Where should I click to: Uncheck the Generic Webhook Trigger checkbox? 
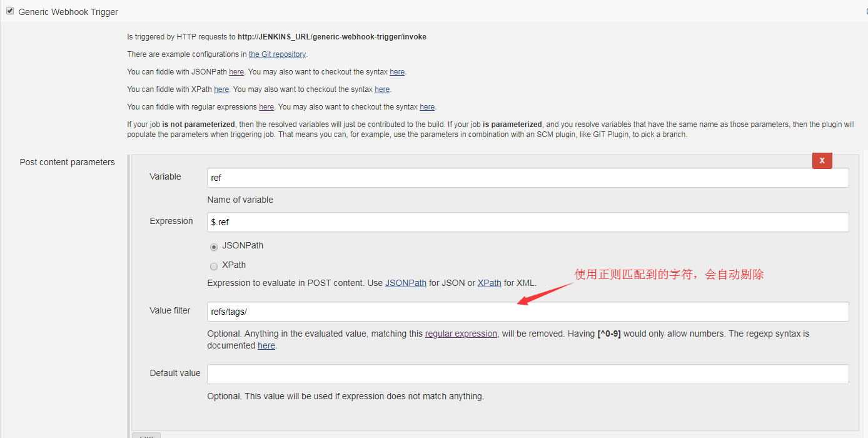[10, 11]
